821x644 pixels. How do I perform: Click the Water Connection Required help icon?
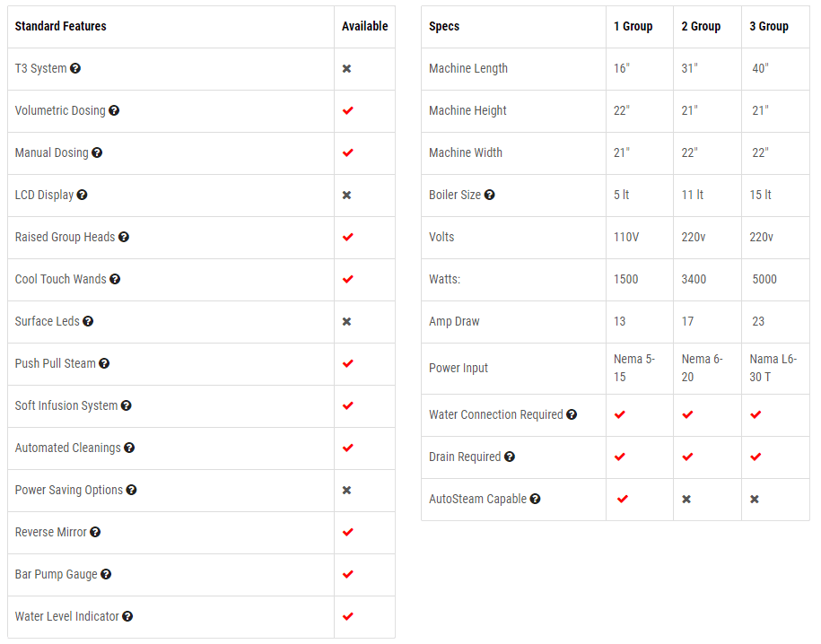click(572, 414)
